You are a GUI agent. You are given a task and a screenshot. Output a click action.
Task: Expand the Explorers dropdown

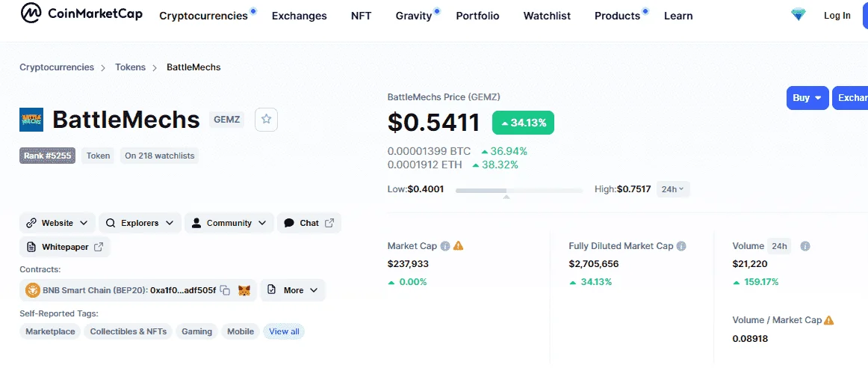pos(140,223)
